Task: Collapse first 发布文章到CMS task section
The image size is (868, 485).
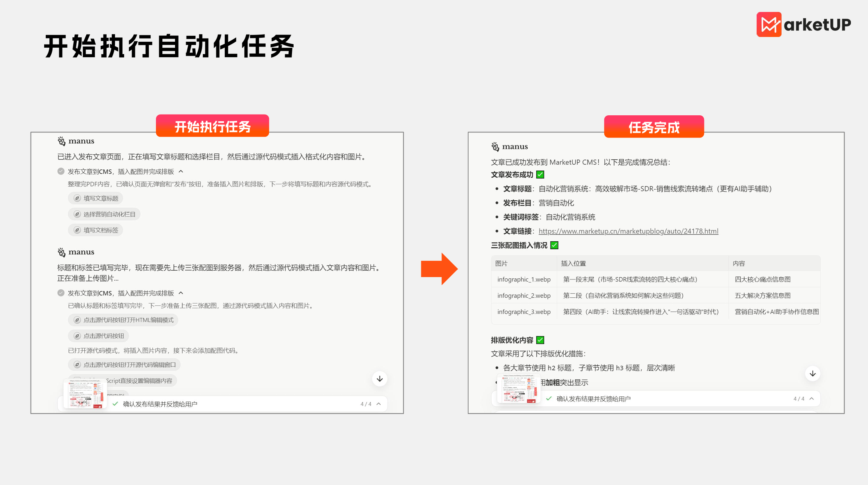Action: point(181,171)
